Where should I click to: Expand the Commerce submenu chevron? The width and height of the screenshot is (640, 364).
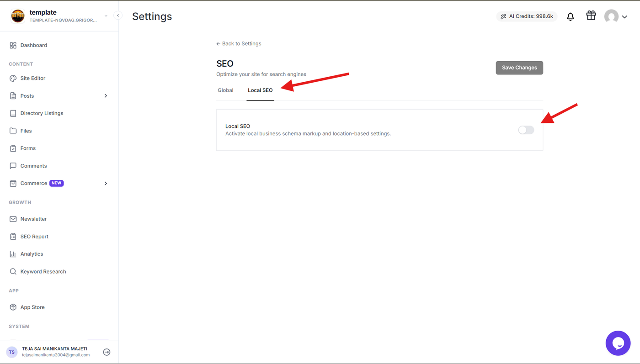[106, 184]
